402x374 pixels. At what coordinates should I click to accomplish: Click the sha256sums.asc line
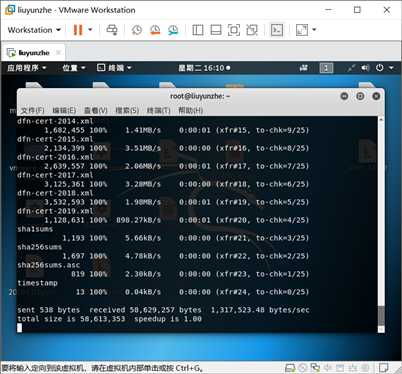point(49,265)
